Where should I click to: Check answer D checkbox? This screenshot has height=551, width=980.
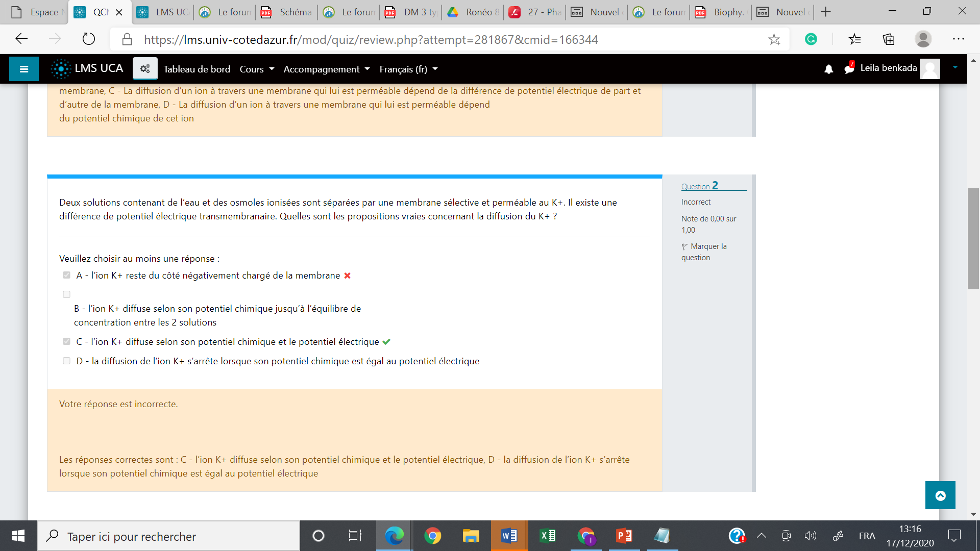click(x=66, y=361)
